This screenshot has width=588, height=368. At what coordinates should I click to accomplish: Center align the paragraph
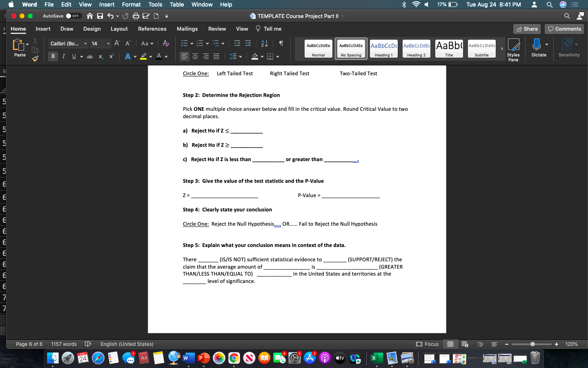point(195,56)
